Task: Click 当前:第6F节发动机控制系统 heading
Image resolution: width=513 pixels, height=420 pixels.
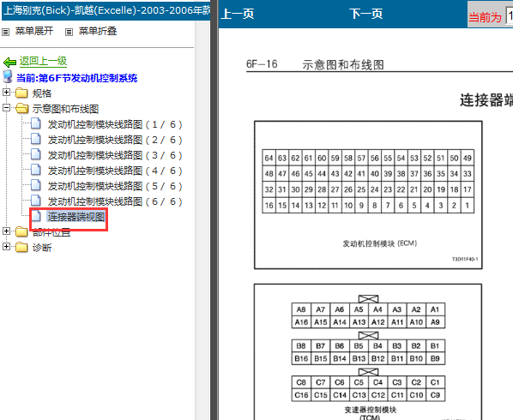Action: click(77, 78)
